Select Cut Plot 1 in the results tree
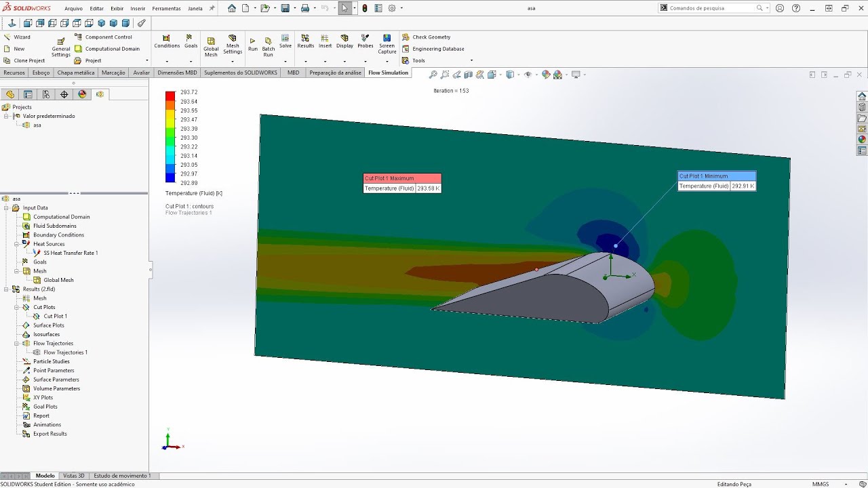This screenshot has width=868, height=488. tap(55, 317)
